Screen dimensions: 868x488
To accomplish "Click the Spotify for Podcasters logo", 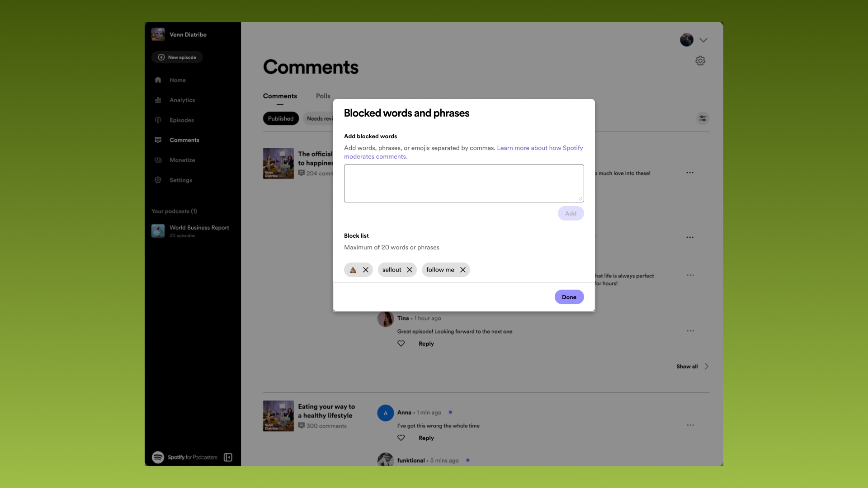I will click(184, 457).
